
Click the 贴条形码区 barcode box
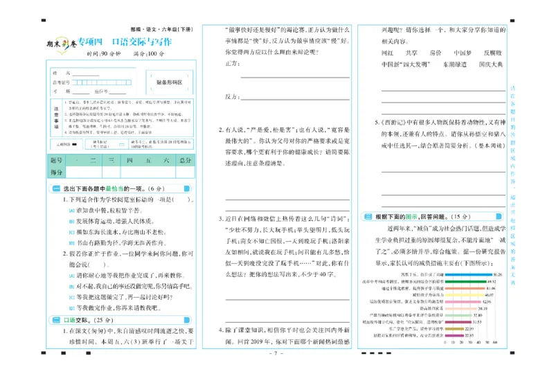click(x=169, y=82)
